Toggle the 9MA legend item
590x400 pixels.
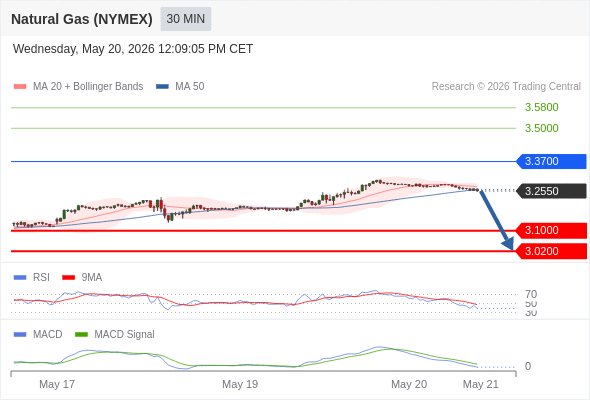coord(82,278)
